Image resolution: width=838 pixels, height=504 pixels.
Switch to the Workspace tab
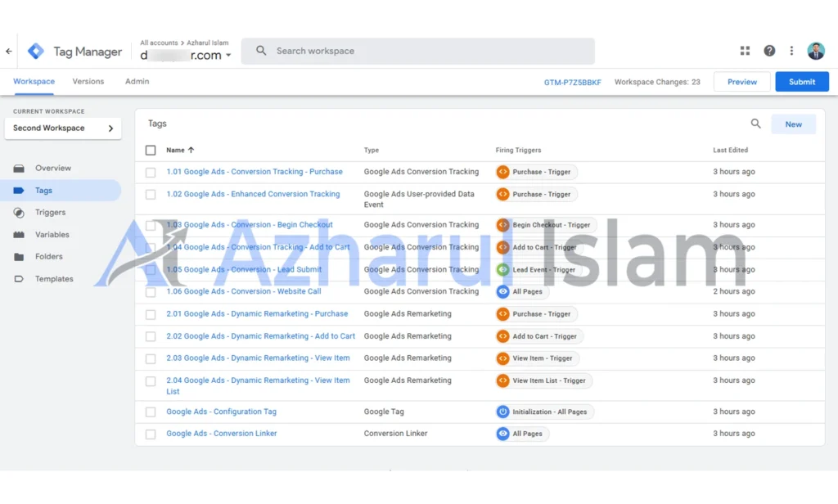pyautogui.click(x=34, y=82)
